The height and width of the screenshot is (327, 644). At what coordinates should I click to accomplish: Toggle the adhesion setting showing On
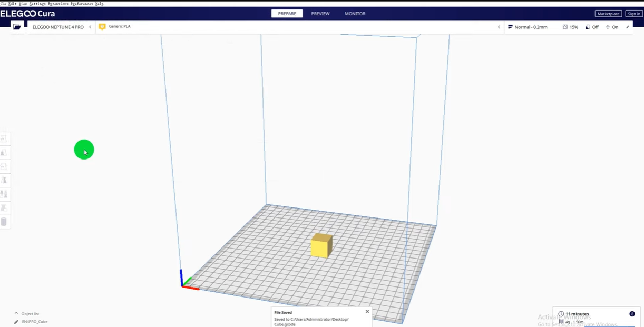(612, 27)
